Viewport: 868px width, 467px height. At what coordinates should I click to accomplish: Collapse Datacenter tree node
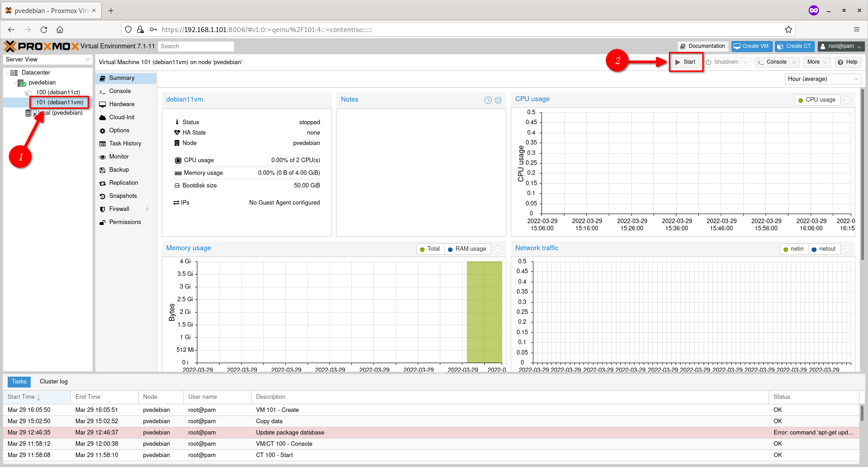click(x=7, y=73)
